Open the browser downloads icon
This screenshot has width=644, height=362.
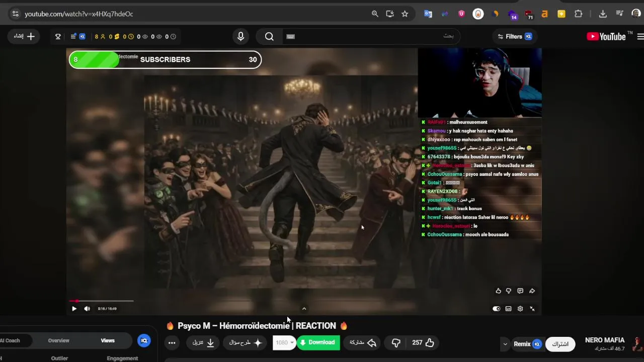coord(603,14)
